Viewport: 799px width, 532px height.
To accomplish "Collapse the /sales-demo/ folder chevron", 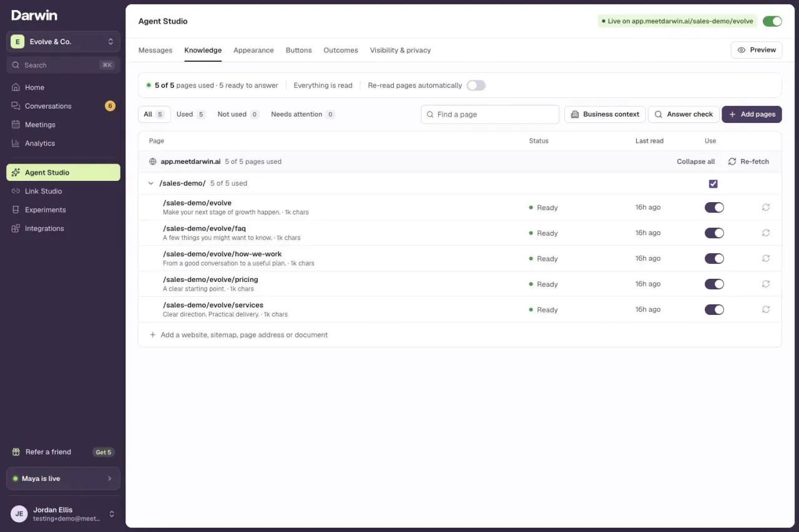I will (x=150, y=183).
